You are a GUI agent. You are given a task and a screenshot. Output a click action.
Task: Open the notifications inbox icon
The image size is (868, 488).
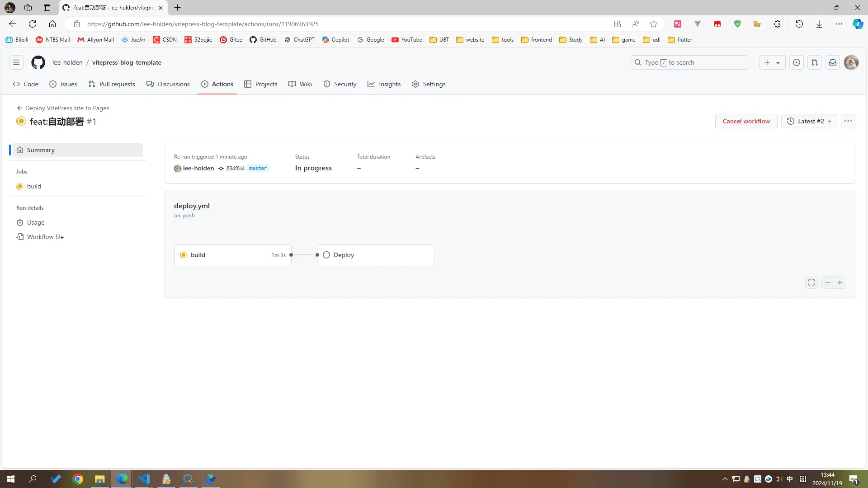coord(832,62)
